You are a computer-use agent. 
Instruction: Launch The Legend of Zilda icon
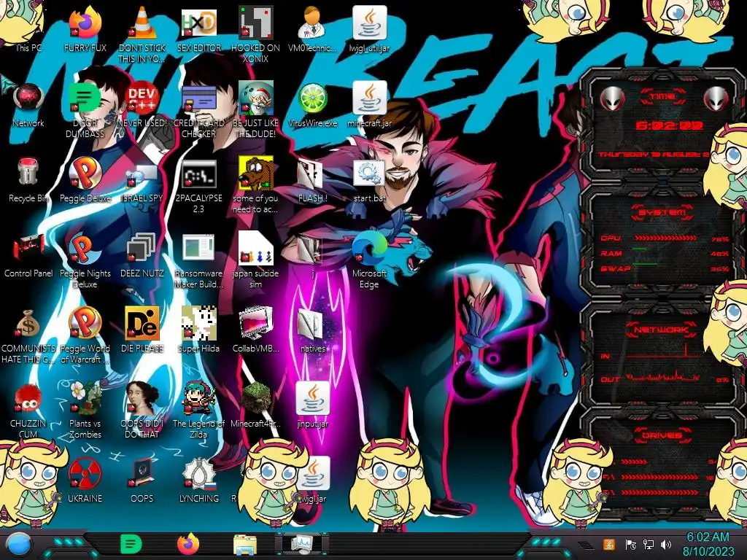pyautogui.click(x=199, y=411)
